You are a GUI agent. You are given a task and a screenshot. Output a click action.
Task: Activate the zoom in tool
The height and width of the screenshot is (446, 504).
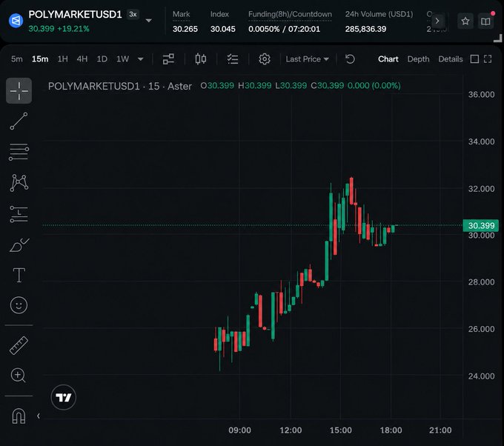tap(19, 376)
